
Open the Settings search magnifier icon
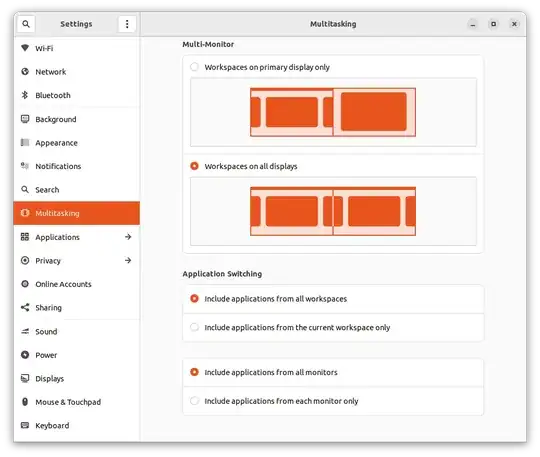pyautogui.click(x=26, y=24)
